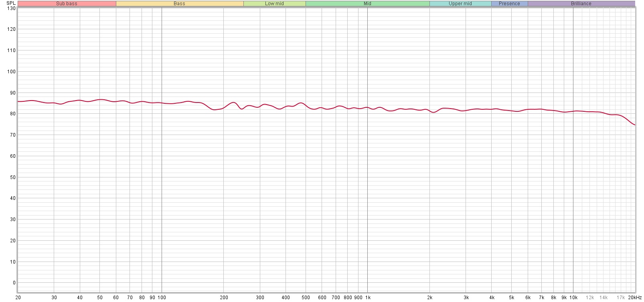Click the 100 dB value on SPL axis
Screen dimensions: 644x302
click(11, 72)
